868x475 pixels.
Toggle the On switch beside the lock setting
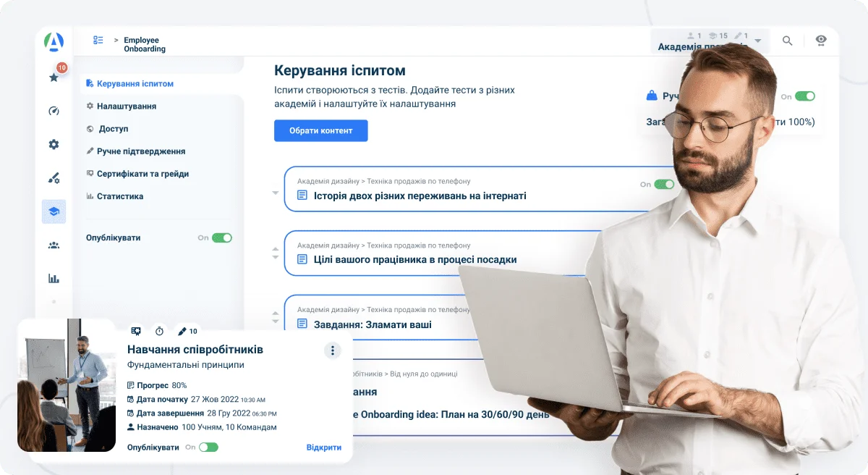click(x=805, y=96)
